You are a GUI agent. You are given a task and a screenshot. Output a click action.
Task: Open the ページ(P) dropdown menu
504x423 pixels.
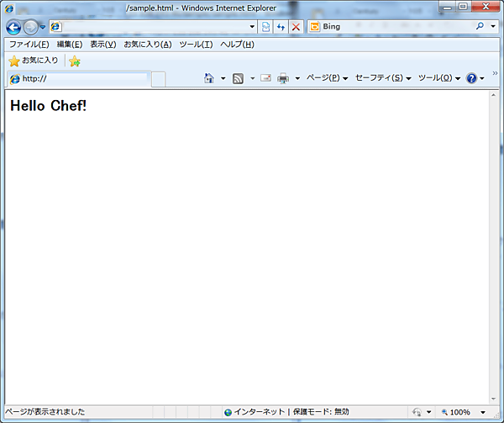point(327,78)
